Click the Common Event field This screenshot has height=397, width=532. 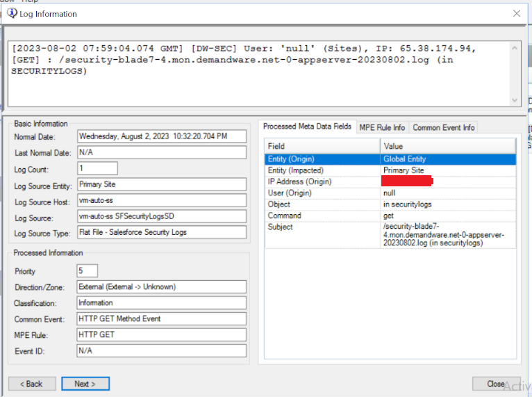click(x=161, y=319)
